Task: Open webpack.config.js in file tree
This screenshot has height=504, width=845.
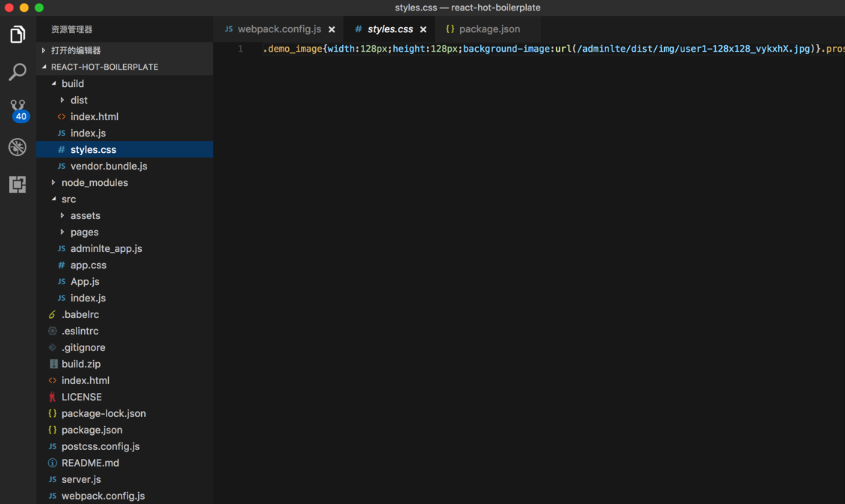Action: [x=125, y=496]
